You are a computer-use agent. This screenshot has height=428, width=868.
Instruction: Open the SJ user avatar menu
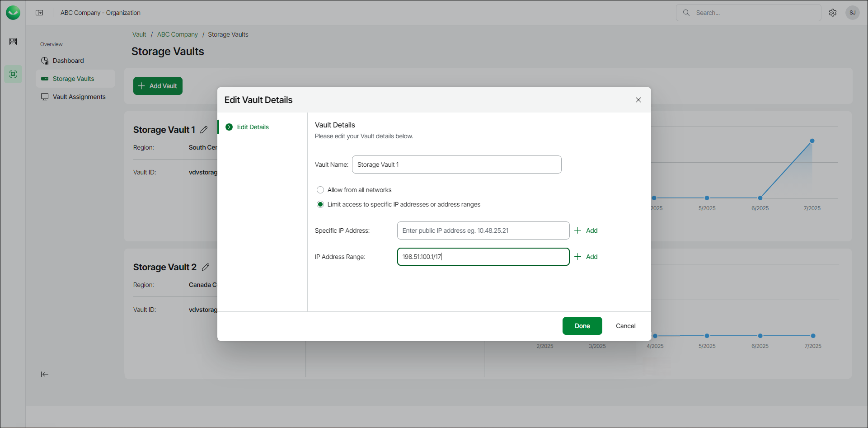[x=852, y=13]
